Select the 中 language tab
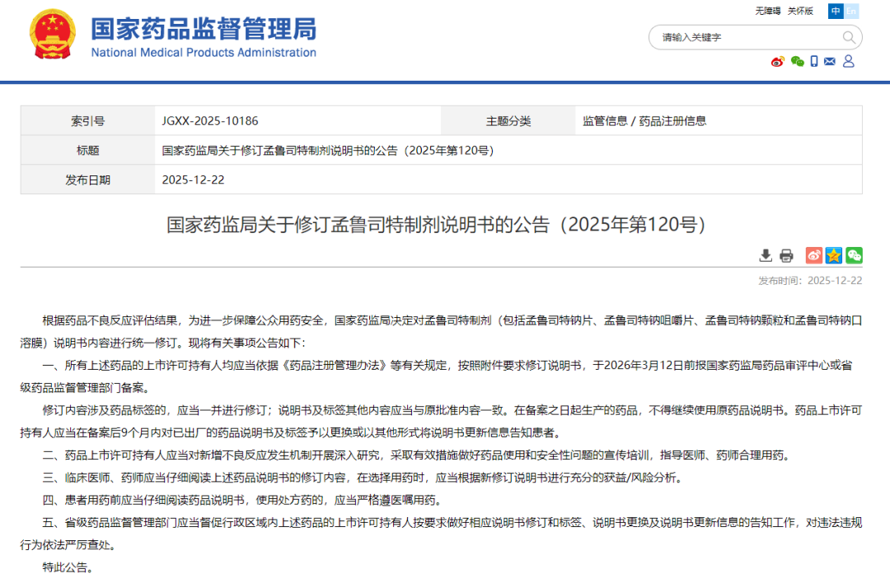 point(835,11)
